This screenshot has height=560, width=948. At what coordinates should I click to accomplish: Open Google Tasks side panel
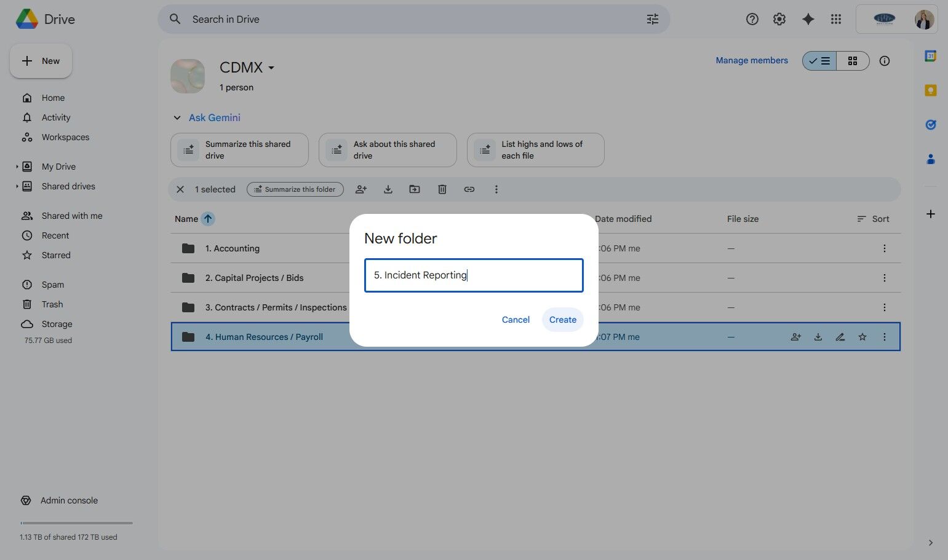(931, 125)
